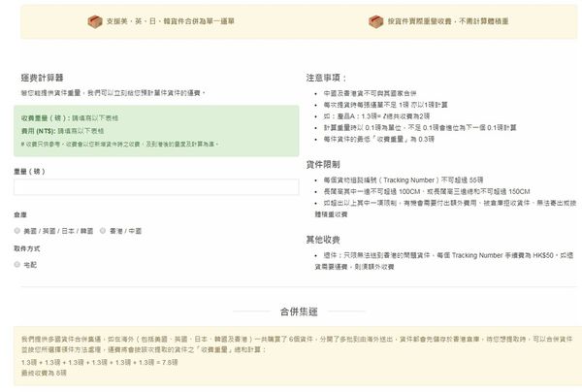
Task: Click the 其他收費 section heading
Action: pos(326,239)
